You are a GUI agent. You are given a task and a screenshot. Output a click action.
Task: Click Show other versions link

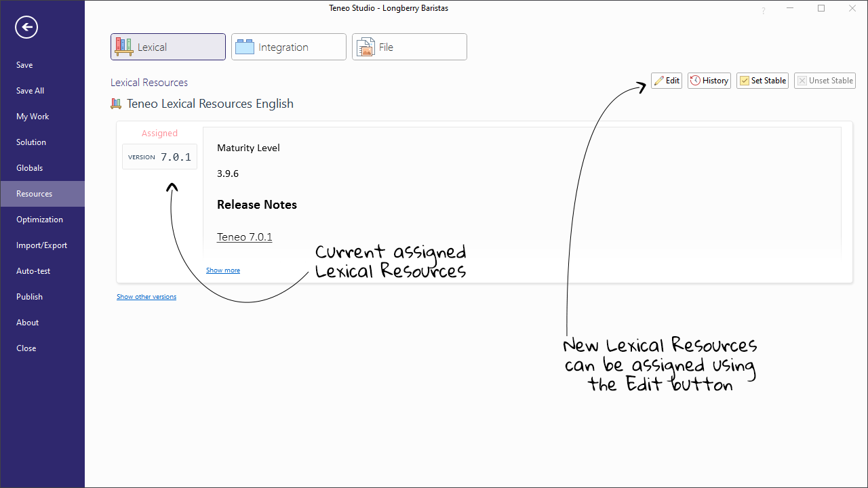click(146, 297)
